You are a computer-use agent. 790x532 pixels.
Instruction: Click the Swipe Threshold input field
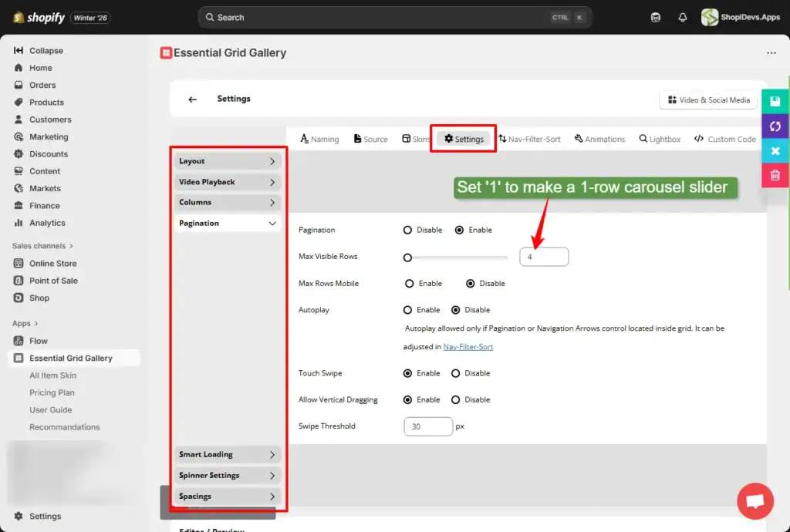point(428,426)
